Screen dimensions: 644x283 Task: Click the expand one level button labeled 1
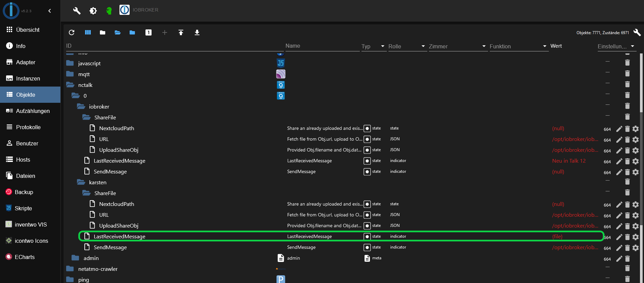[149, 32]
